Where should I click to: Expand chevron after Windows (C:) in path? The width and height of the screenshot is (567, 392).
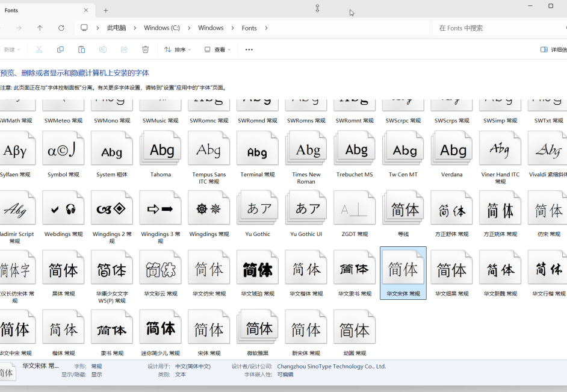189,28
